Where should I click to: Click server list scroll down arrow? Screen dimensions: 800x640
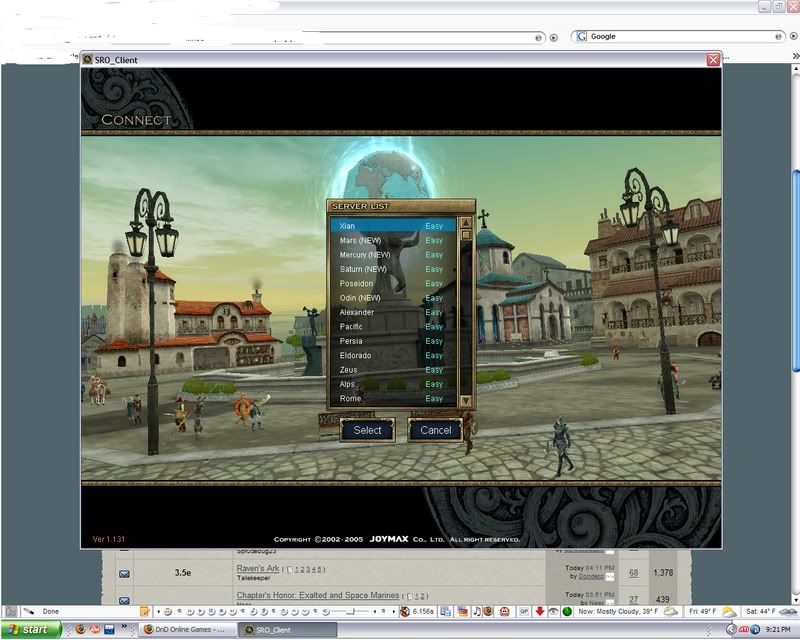point(465,401)
